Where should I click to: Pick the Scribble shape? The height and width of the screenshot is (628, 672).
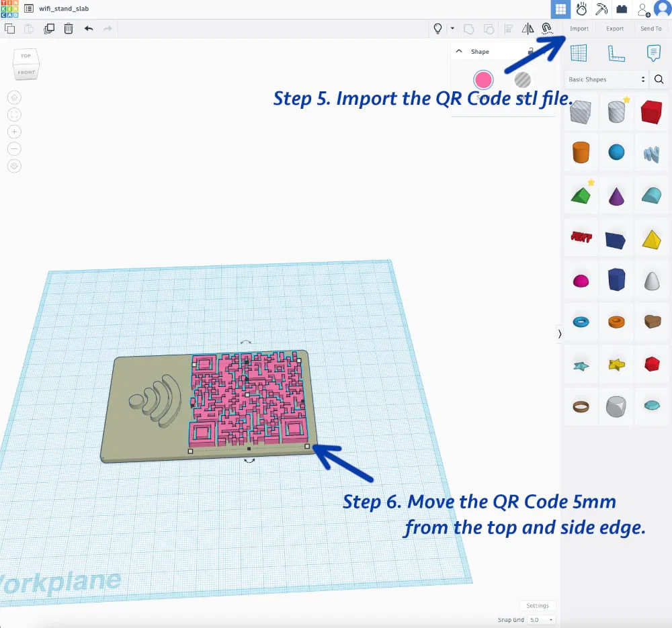point(651,153)
